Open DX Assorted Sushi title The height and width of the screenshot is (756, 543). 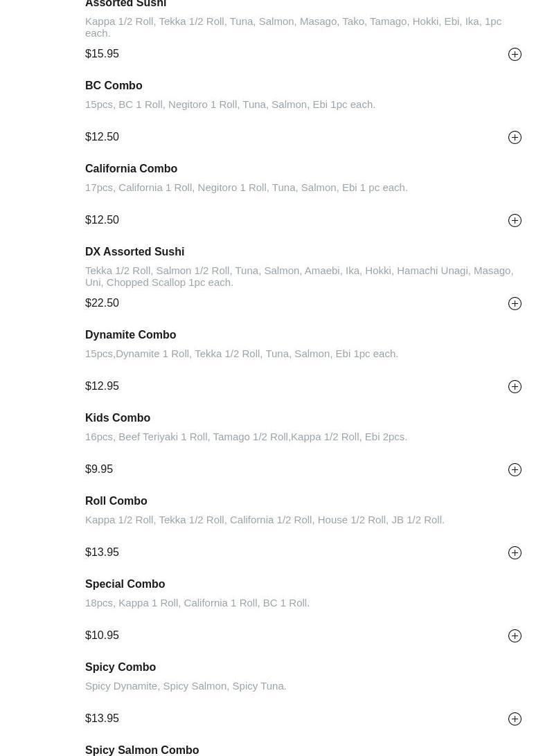[134, 251]
